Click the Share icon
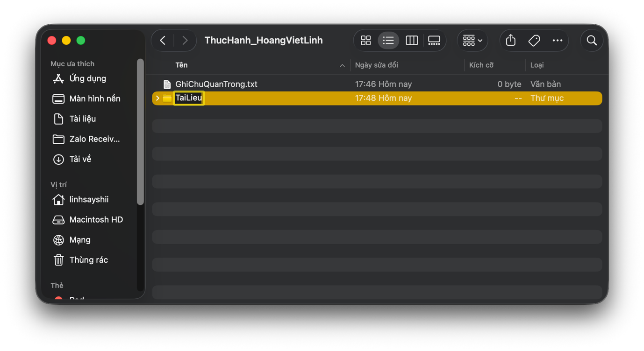The width and height of the screenshot is (644, 351). click(511, 41)
